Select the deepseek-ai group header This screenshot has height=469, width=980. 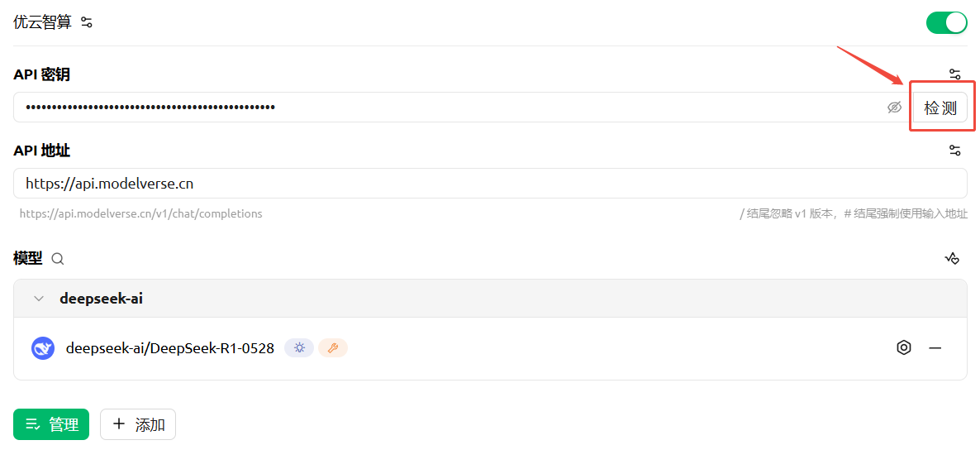click(x=491, y=299)
